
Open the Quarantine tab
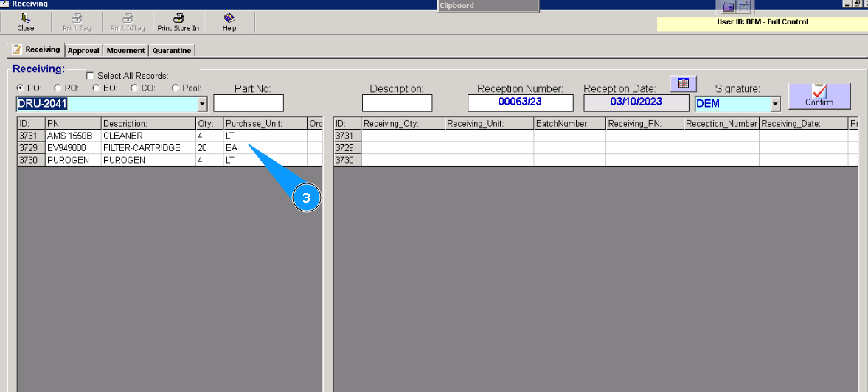tap(172, 50)
